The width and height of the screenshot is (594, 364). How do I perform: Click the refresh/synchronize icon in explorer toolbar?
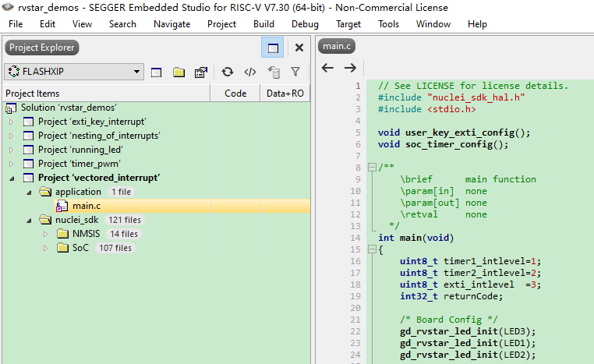pyautogui.click(x=228, y=72)
